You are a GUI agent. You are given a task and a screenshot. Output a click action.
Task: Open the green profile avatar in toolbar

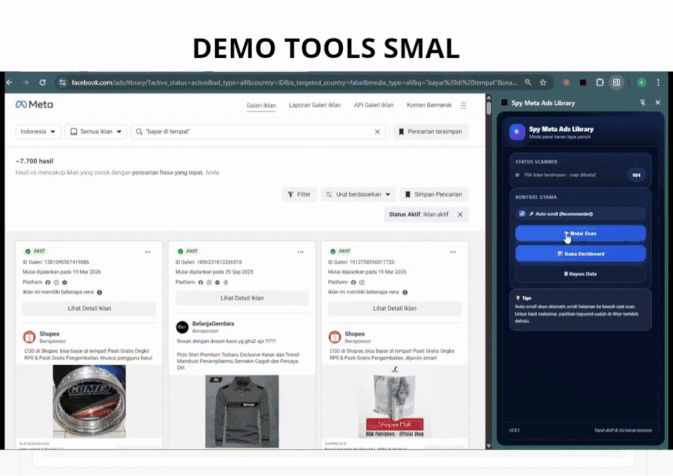(642, 82)
